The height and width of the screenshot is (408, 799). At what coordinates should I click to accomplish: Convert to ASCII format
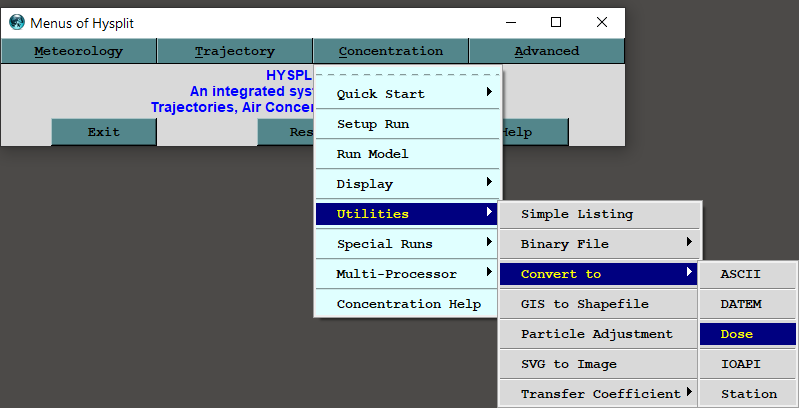click(x=748, y=274)
